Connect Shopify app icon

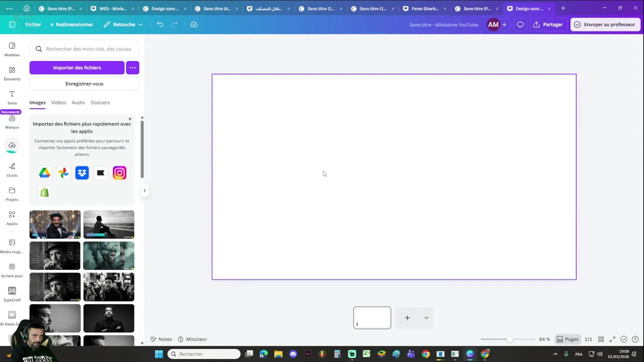(45, 192)
